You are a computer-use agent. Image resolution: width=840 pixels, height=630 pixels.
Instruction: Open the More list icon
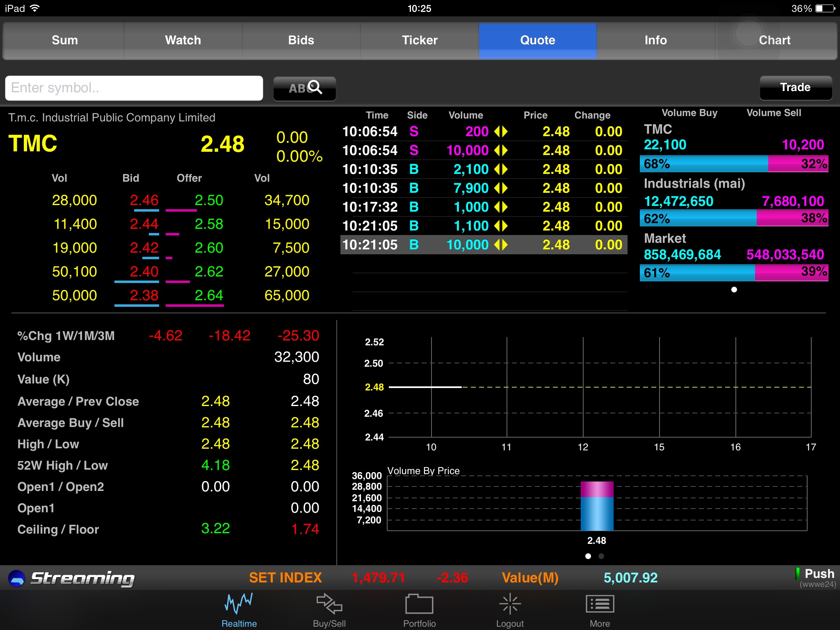600,604
